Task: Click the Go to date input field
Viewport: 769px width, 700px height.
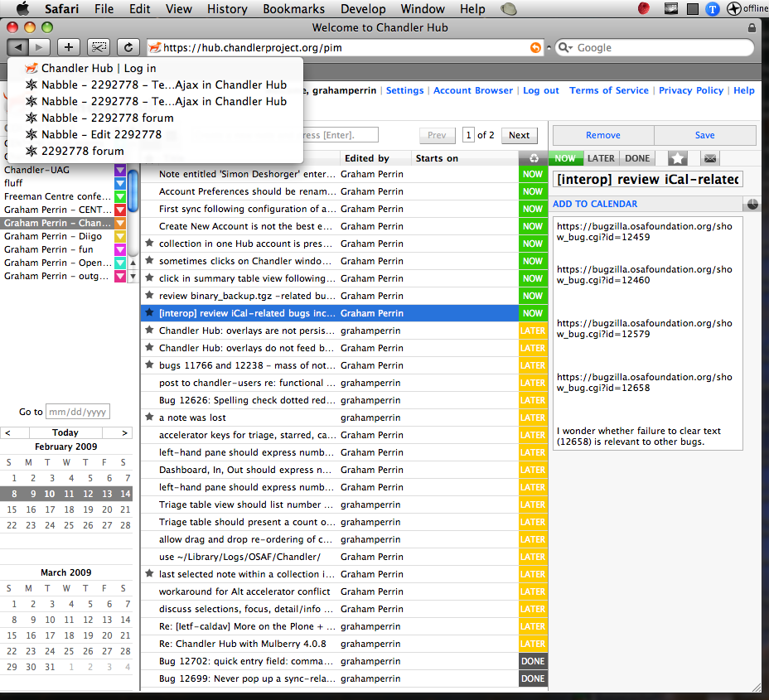Action: click(x=78, y=412)
